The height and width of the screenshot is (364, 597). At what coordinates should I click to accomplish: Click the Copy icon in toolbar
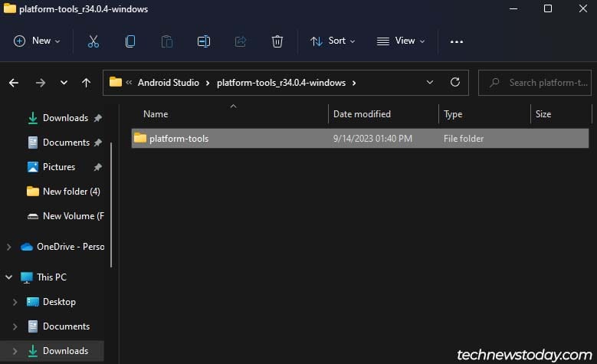[x=130, y=41]
